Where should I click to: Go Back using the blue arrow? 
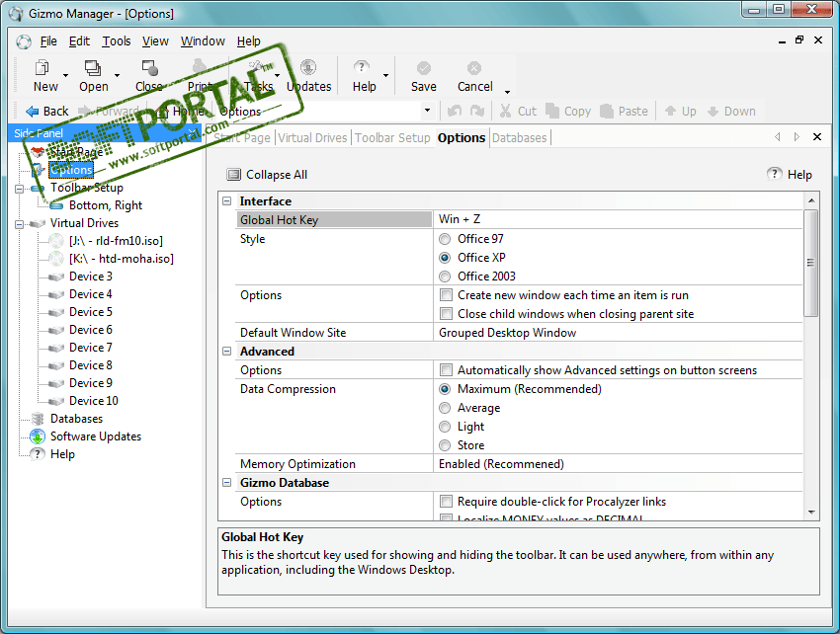pos(33,111)
